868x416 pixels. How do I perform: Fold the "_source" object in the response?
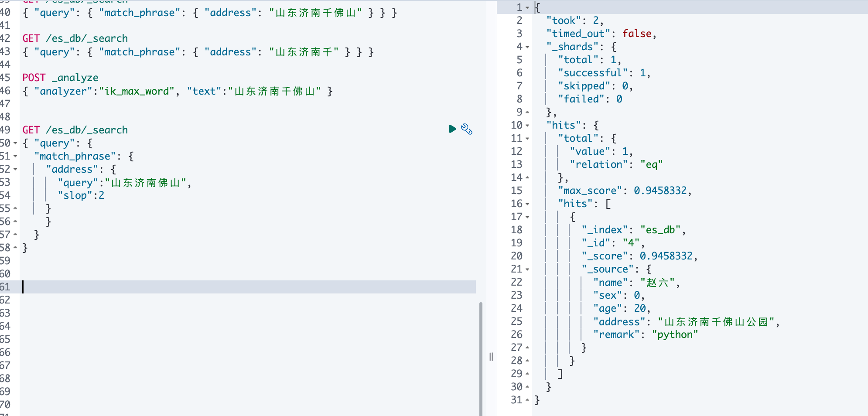point(527,269)
